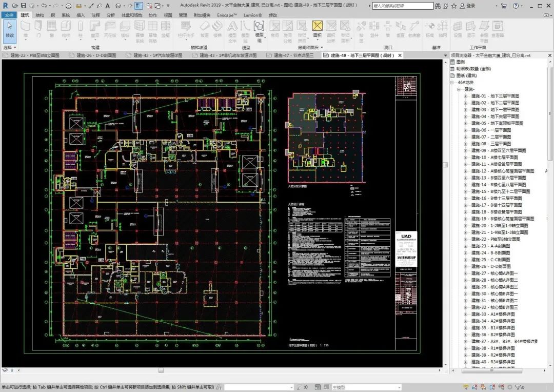Click the 模型组 (Model Group) icon
Image resolution: width=554 pixels, height=392 pixels.
(x=260, y=29)
